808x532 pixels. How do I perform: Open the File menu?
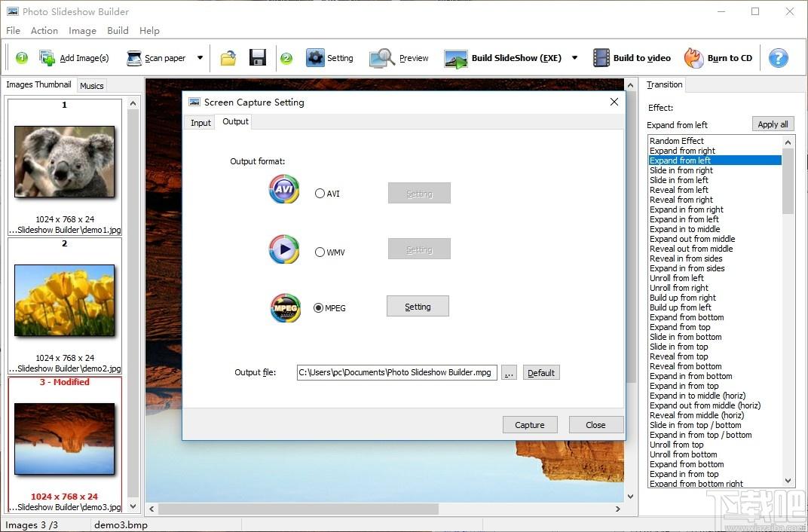pyautogui.click(x=14, y=30)
